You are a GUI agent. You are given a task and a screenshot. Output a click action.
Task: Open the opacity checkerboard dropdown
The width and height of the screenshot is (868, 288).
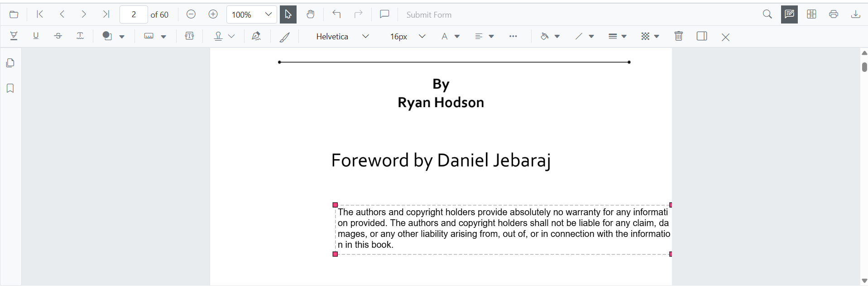point(650,36)
